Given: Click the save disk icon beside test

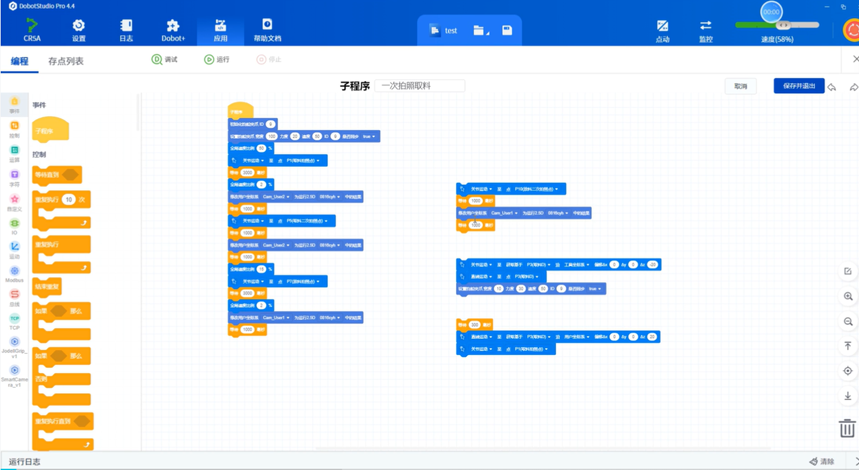Looking at the screenshot, I should [507, 31].
